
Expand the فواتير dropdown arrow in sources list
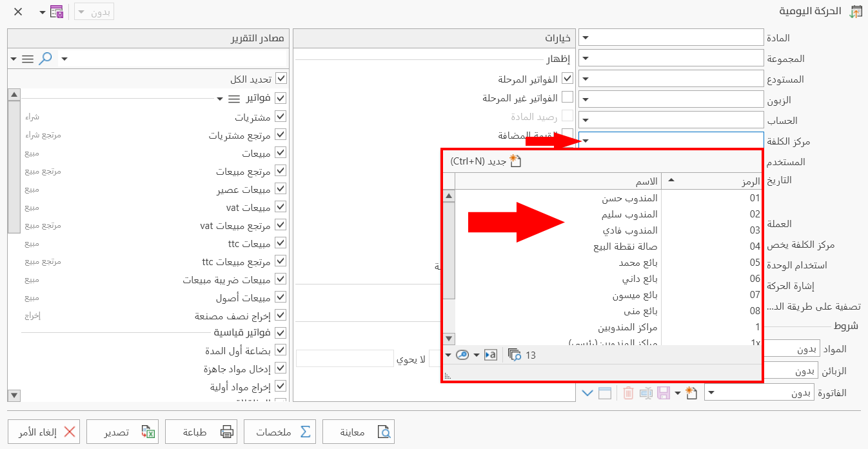click(x=219, y=98)
